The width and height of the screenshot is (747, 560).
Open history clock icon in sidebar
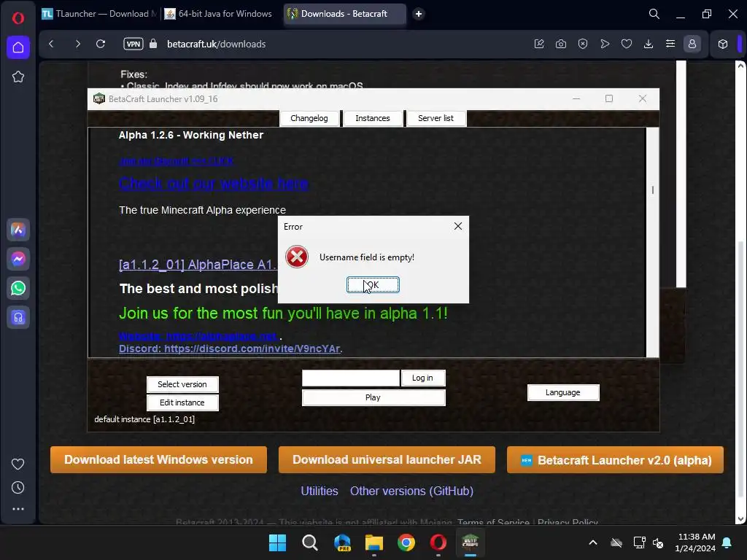pos(18,487)
